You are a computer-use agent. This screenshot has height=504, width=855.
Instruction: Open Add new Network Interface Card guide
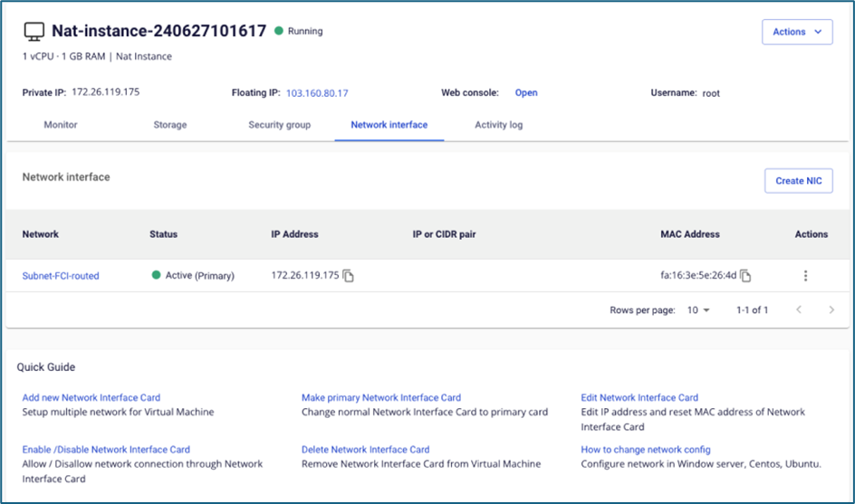click(x=91, y=397)
